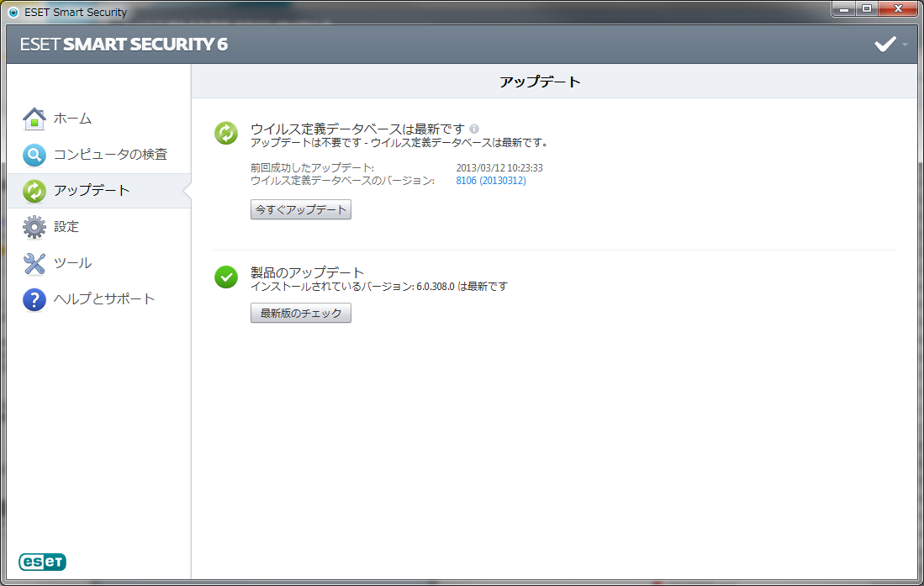Click the 製品のアップデート heading
The width and height of the screenshot is (924, 586).
point(307,272)
